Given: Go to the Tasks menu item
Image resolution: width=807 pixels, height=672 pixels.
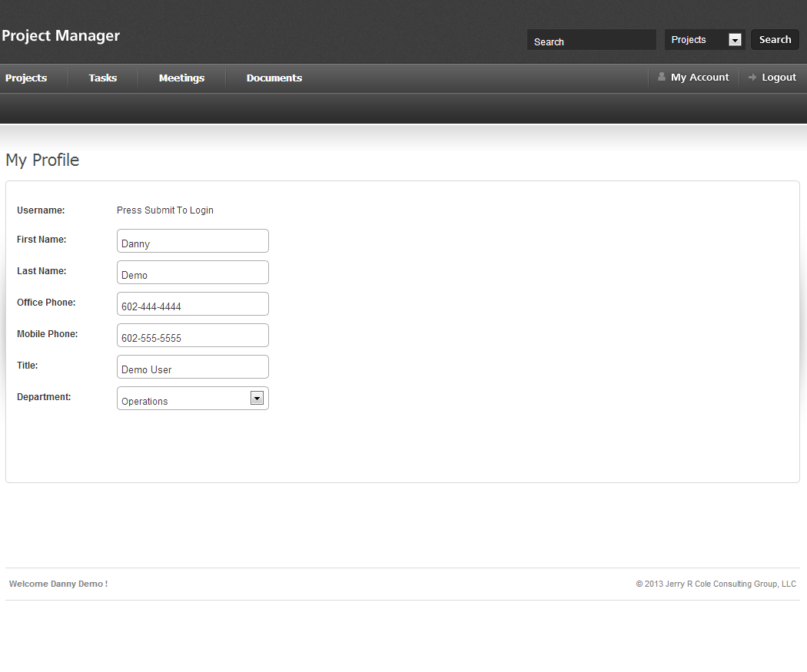Looking at the screenshot, I should [x=102, y=78].
